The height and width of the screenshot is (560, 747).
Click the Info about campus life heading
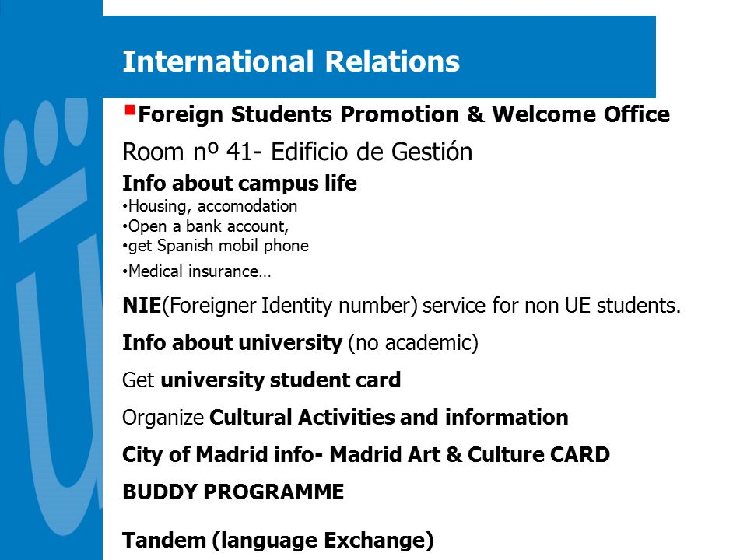(x=240, y=184)
